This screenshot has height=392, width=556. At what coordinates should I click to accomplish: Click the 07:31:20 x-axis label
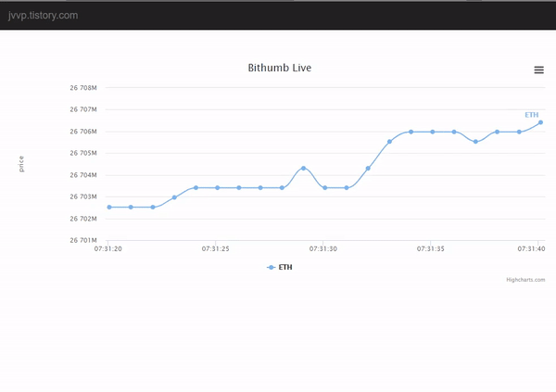tap(107, 248)
